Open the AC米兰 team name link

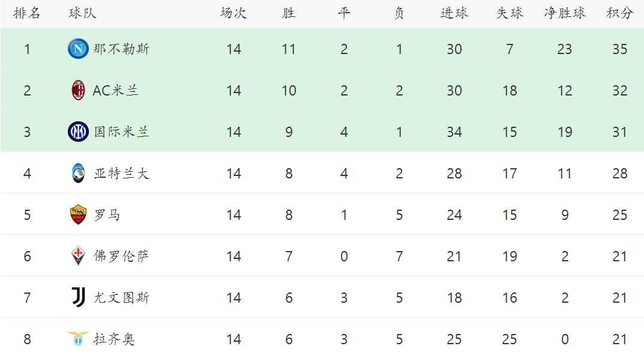point(115,91)
